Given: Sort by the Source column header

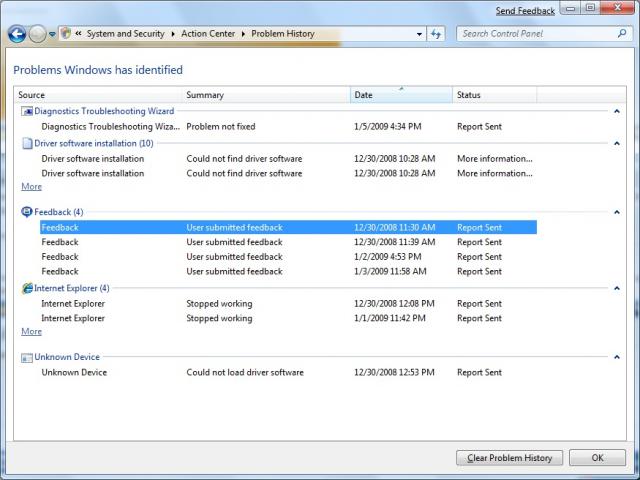Looking at the screenshot, I should [x=98, y=95].
